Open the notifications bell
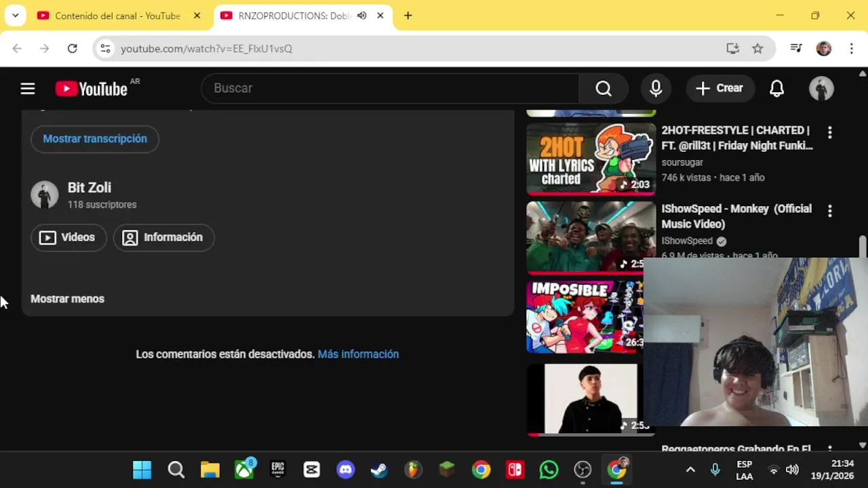Viewport: 868px width, 488px height. (x=776, y=88)
